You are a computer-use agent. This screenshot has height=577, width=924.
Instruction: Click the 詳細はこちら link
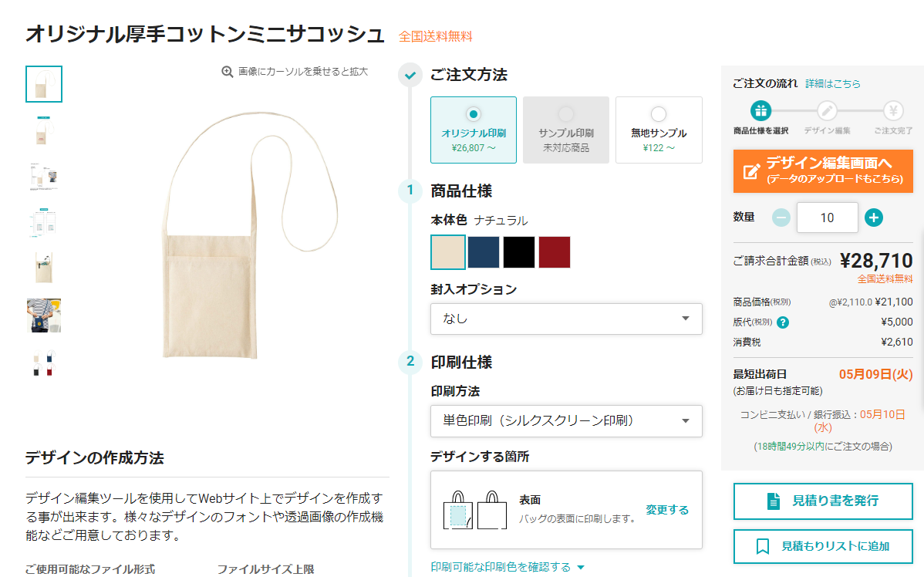[x=833, y=83]
